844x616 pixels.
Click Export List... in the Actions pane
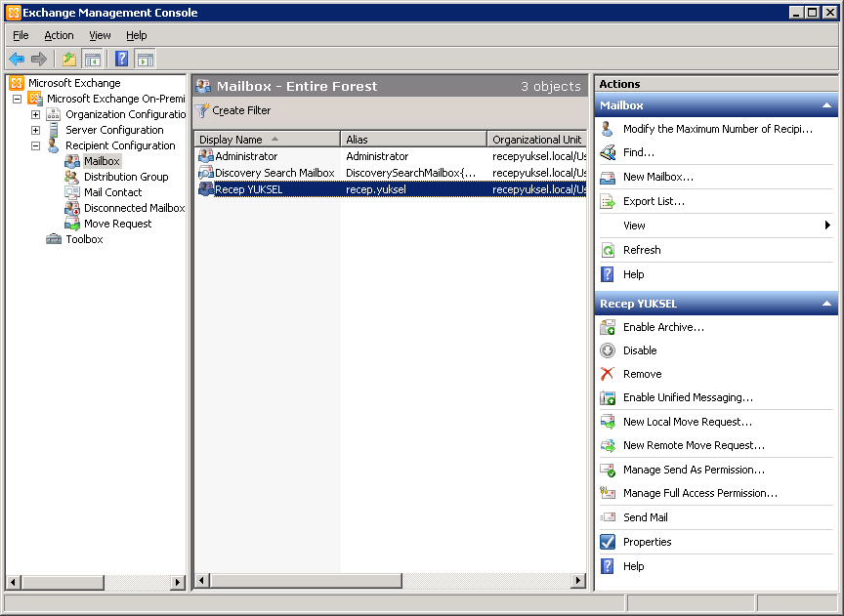pyautogui.click(x=654, y=201)
